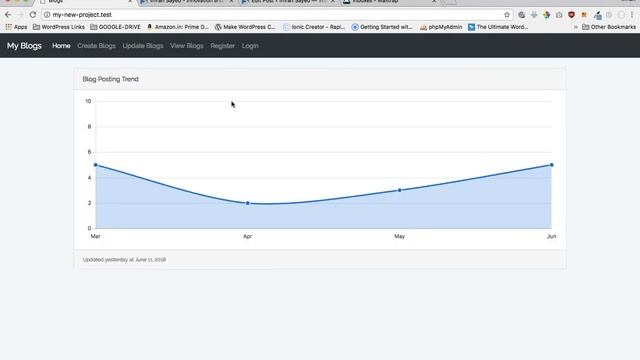This screenshot has height=360, width=640.
Task: Click the red shield extension icon
Action: tap(571, 15)
